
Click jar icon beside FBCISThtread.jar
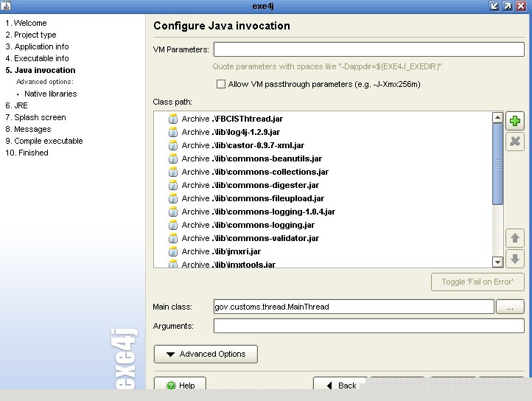point(173,119)
